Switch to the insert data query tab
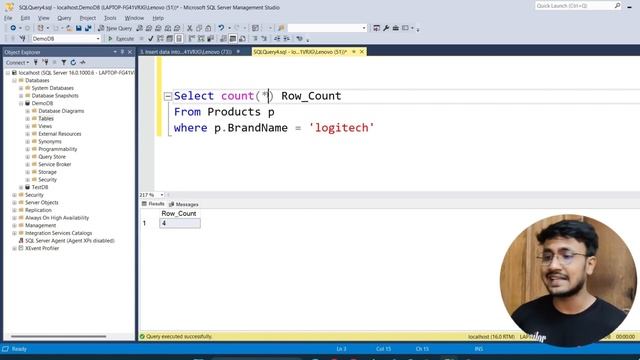 (189, 52)
